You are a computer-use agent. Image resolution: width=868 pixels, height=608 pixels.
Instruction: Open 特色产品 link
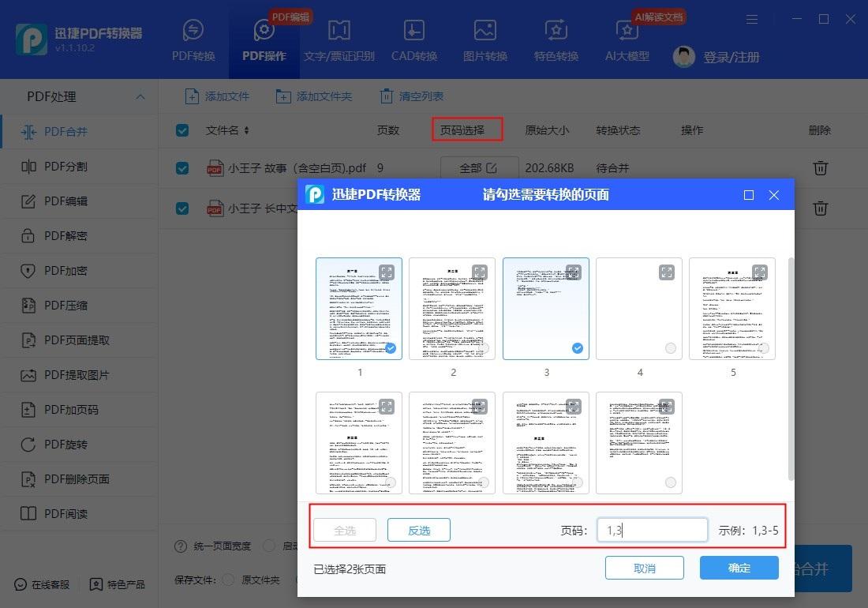point(117,585)
